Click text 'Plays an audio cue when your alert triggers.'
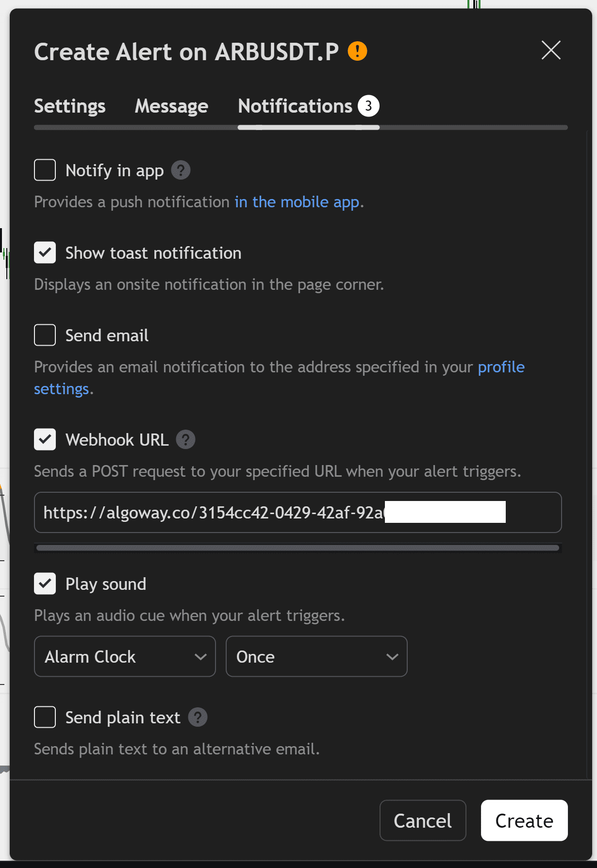This screenshot has height=868, width=597. click(x=189, y=616)
